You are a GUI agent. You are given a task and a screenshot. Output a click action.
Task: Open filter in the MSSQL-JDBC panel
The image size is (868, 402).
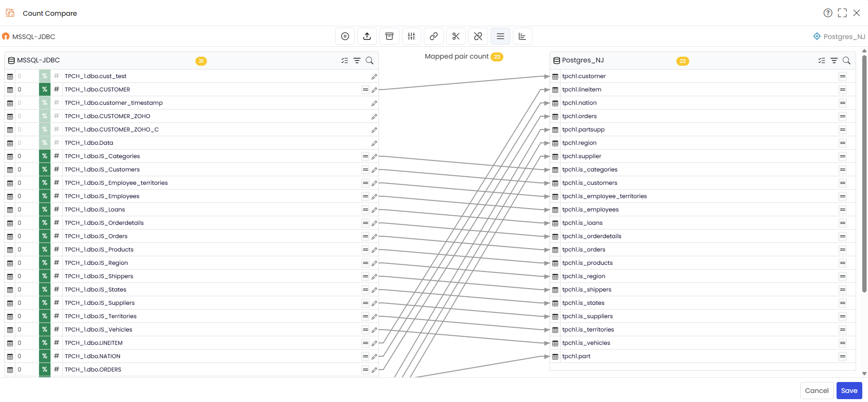pyautogui.click(x=357, y=60)
